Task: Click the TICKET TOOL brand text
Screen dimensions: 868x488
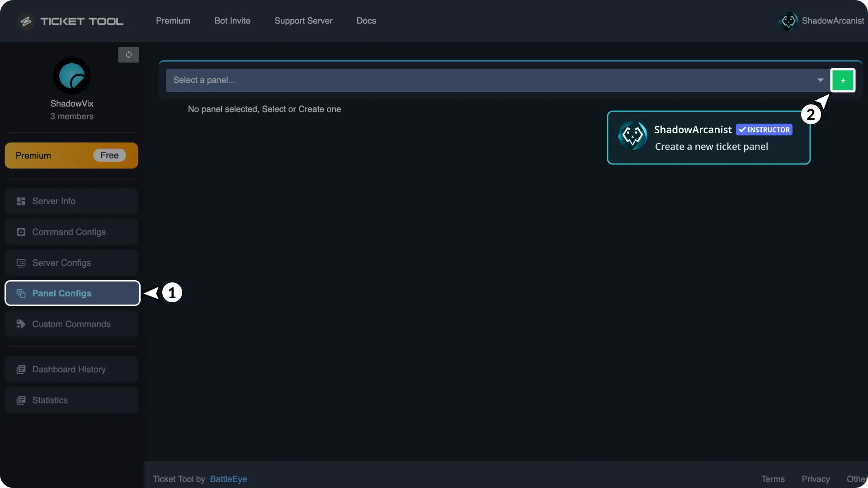Action: (x=82, y=21)
